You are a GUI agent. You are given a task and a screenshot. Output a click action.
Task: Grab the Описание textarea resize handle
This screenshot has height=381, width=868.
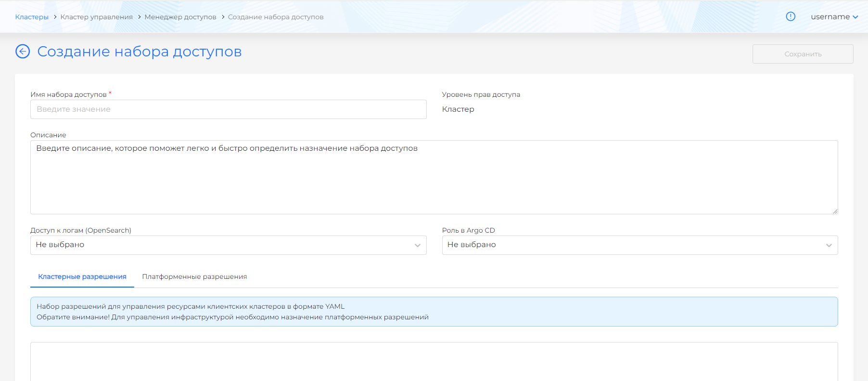coord(835,211)
